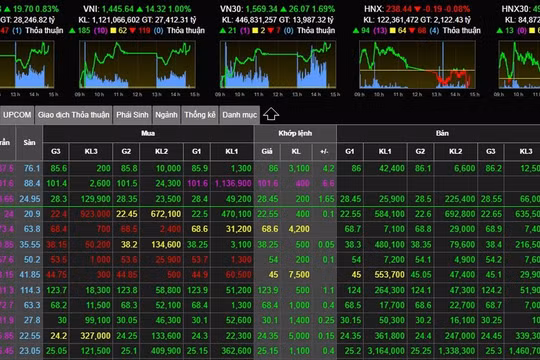Click the KL1 header under Mua
Viewport: 540px width, 360px height.
tap(232, 151)
